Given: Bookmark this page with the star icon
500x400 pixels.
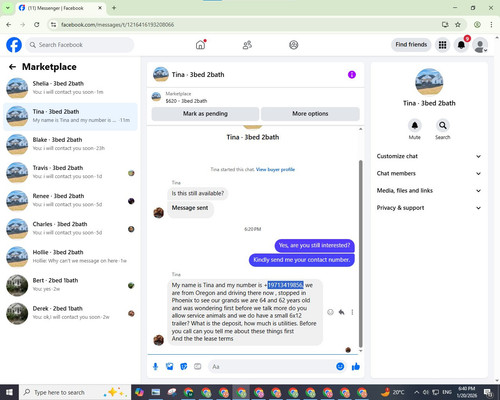Looking at the screenshot, I should tap(458, 24).
